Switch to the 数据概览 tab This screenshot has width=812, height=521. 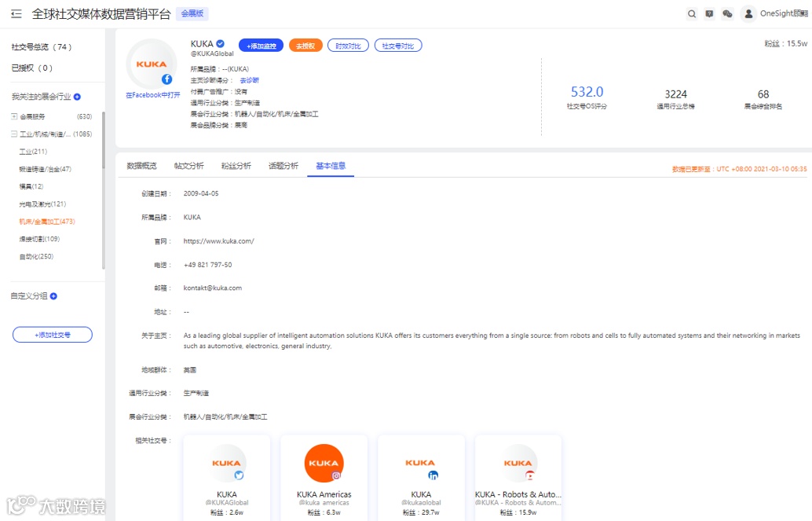click(141, 166)
